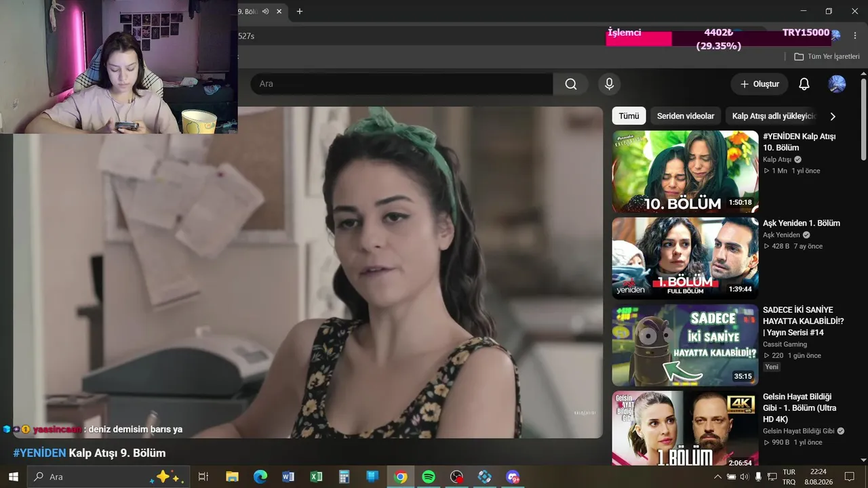Open File Explorer from the taskbar

pos(232,476)
